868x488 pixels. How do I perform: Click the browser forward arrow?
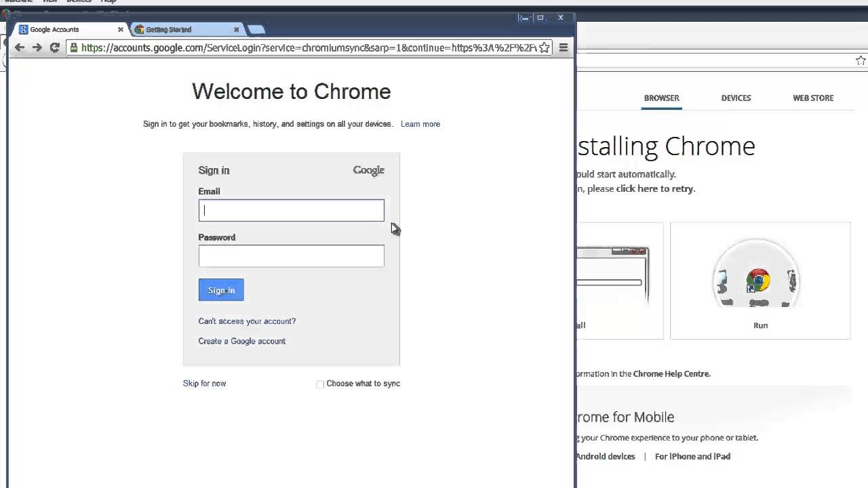pos(37,47)
